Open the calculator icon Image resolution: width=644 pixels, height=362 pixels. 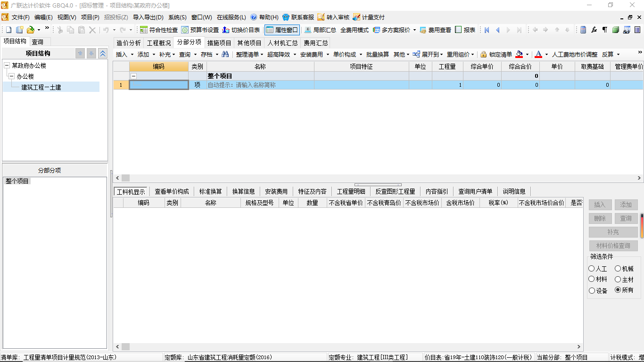point(583,30)
